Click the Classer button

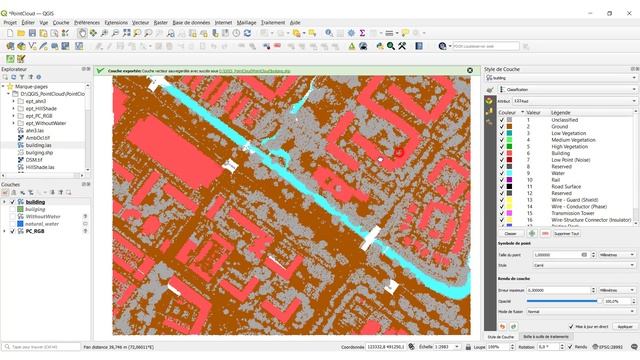tap(511, 233)
